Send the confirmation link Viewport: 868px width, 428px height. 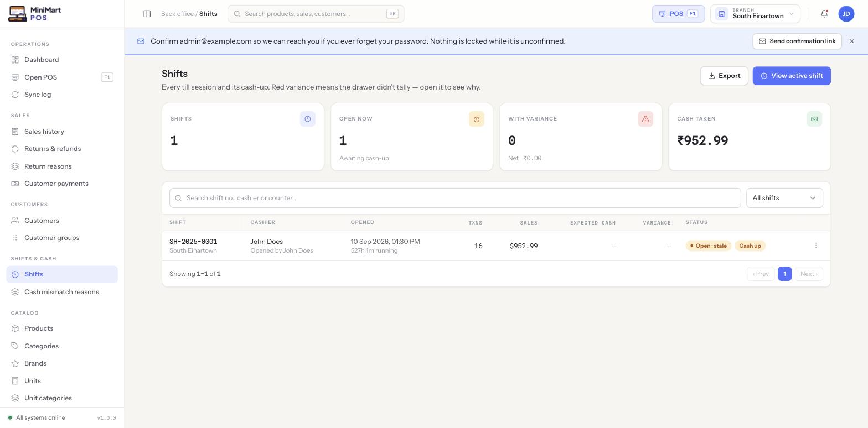pyautogui.click(x=797, y=41)
